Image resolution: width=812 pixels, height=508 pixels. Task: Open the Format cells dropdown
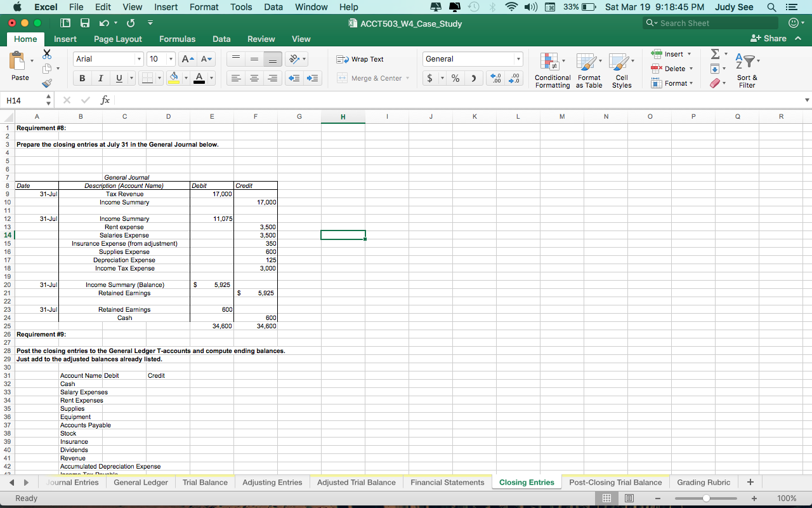pos(690,83)
